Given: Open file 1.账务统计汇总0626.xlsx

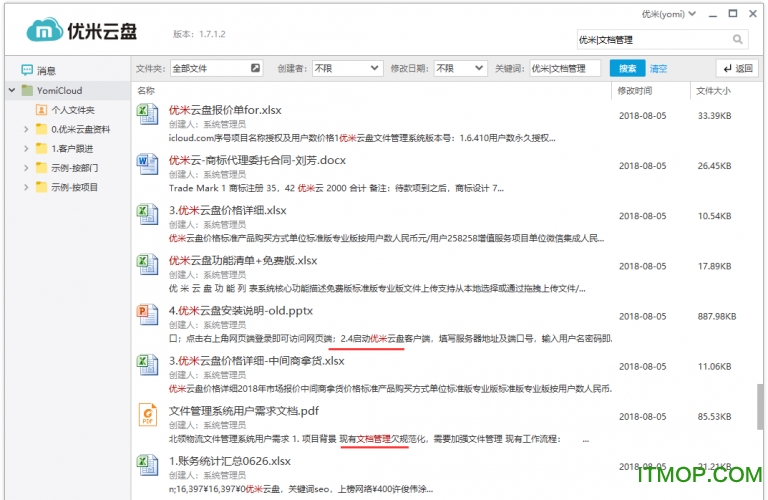Looking at the screenshot, I should [230, 461].
